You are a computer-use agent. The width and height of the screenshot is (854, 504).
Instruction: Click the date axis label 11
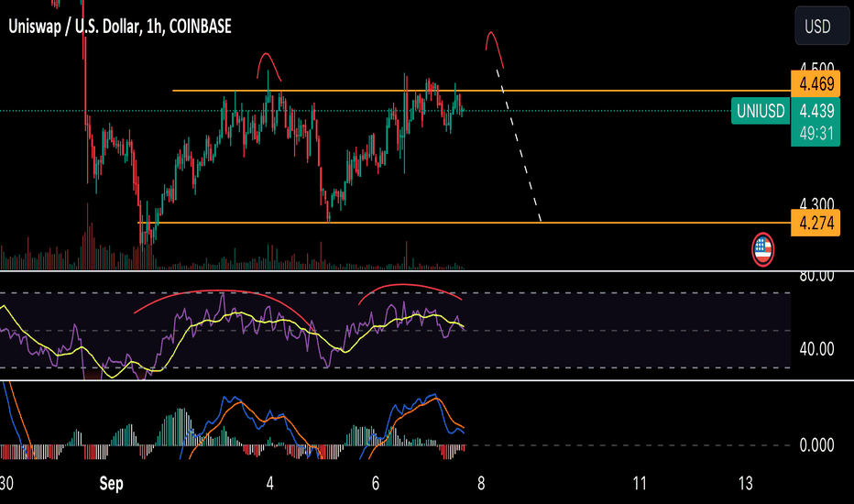pyautogui.click(x=640, y=483)
